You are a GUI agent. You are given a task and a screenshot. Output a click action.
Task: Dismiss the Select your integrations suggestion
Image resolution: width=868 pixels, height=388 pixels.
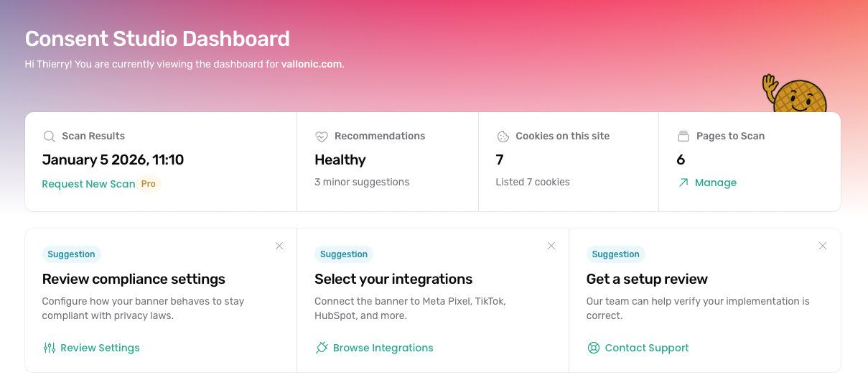tap(551, 246)
